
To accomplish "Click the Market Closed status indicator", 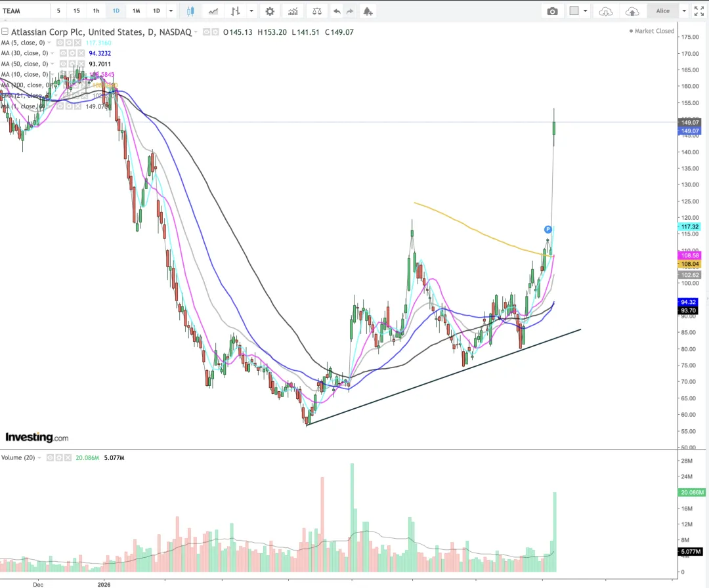I will pyautogui.click(x=652, y=31).
